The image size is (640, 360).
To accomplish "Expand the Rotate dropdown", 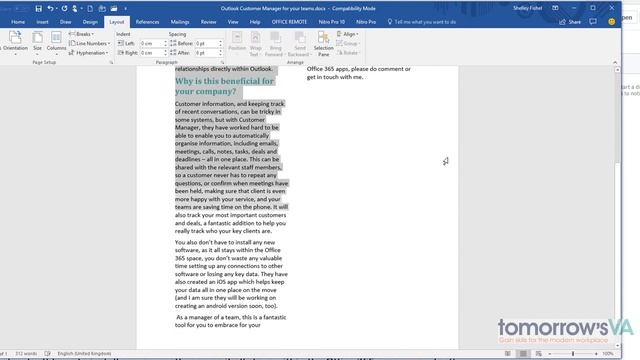I will [348, 53].
